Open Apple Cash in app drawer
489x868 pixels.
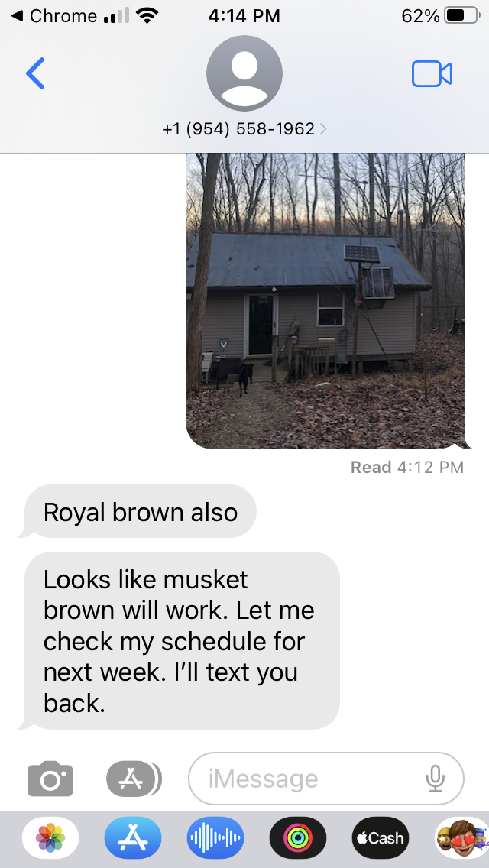pyautogui.click(x=381, y=838)
